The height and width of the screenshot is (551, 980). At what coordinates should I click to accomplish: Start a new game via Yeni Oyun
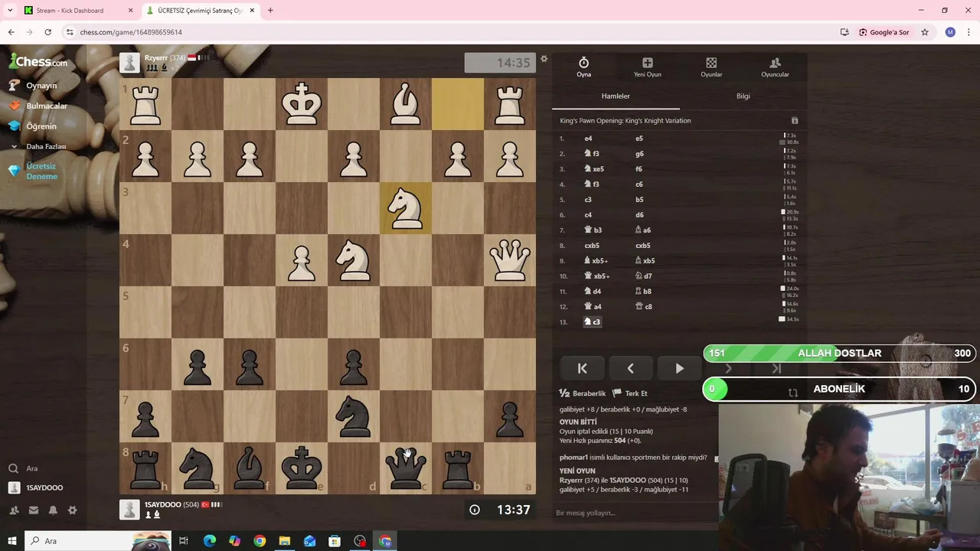tap(647, 67)
